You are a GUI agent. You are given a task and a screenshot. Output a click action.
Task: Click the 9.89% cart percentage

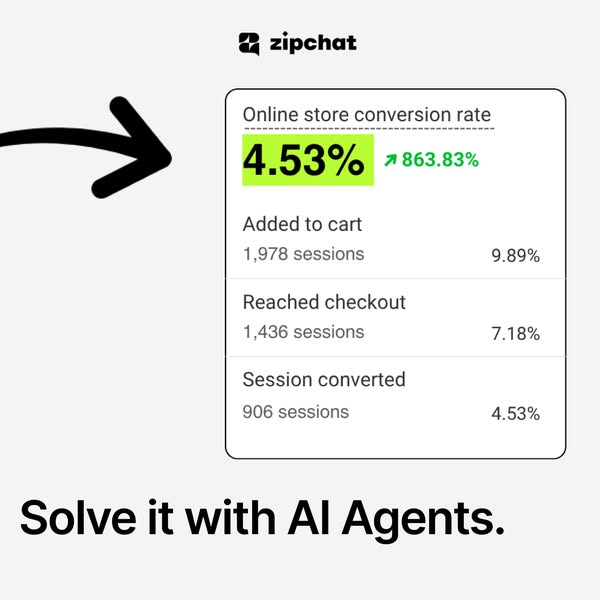point(515,256)
